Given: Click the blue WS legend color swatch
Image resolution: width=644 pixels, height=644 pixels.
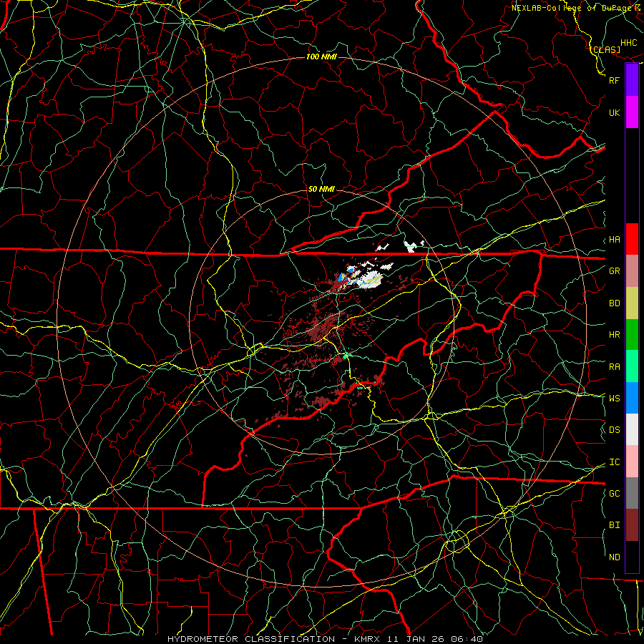Looking at the screenshot, I should (632, 398).
